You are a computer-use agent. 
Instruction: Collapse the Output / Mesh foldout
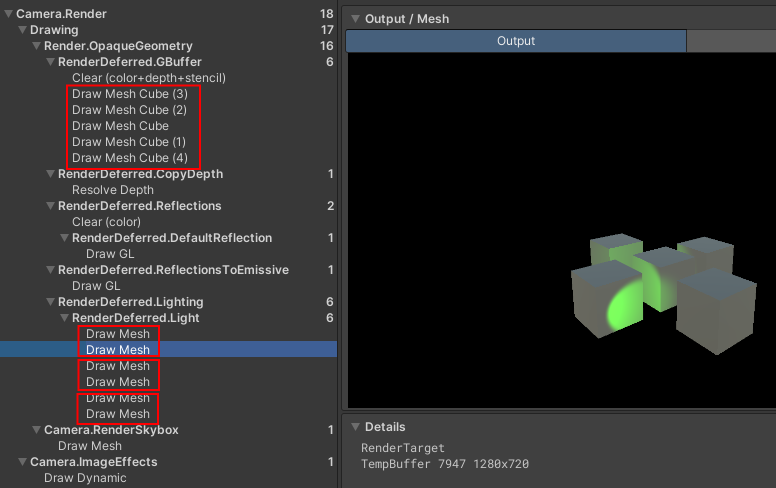(x=355, y=19)
